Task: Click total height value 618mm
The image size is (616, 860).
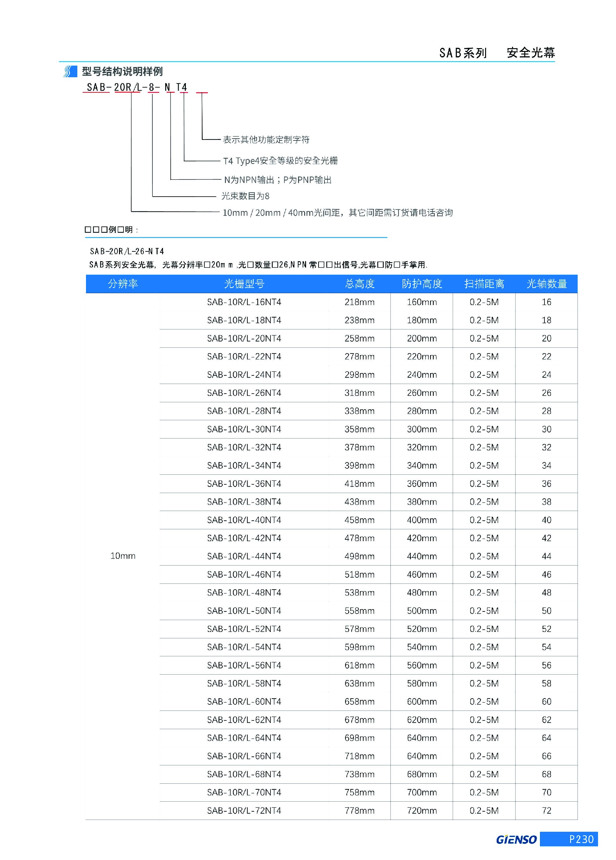Action: click(x=360, y=665)
